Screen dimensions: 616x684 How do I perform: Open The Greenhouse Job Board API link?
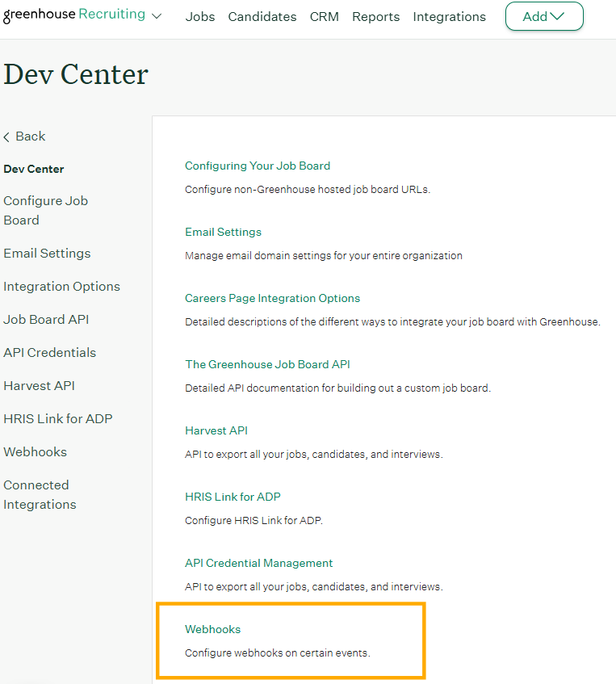coord(267,365)
